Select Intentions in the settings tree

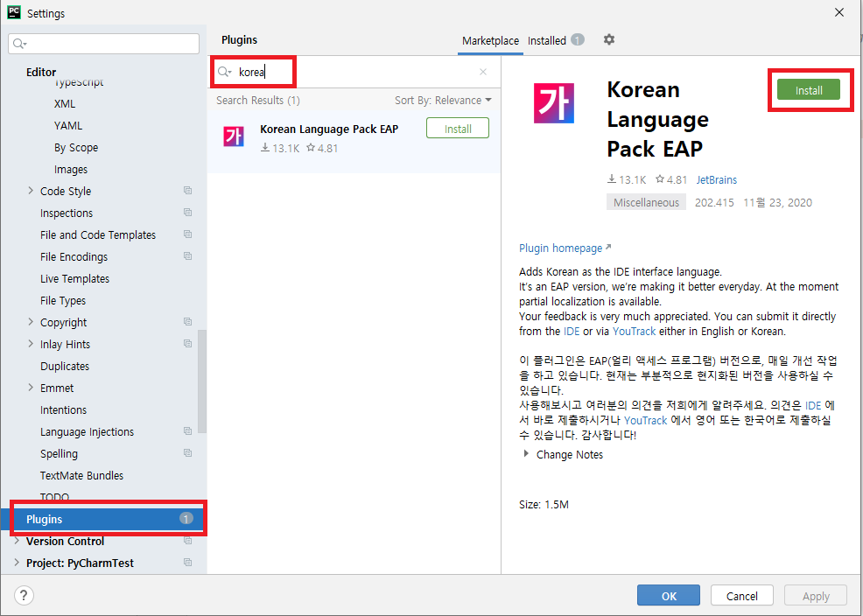63,410
